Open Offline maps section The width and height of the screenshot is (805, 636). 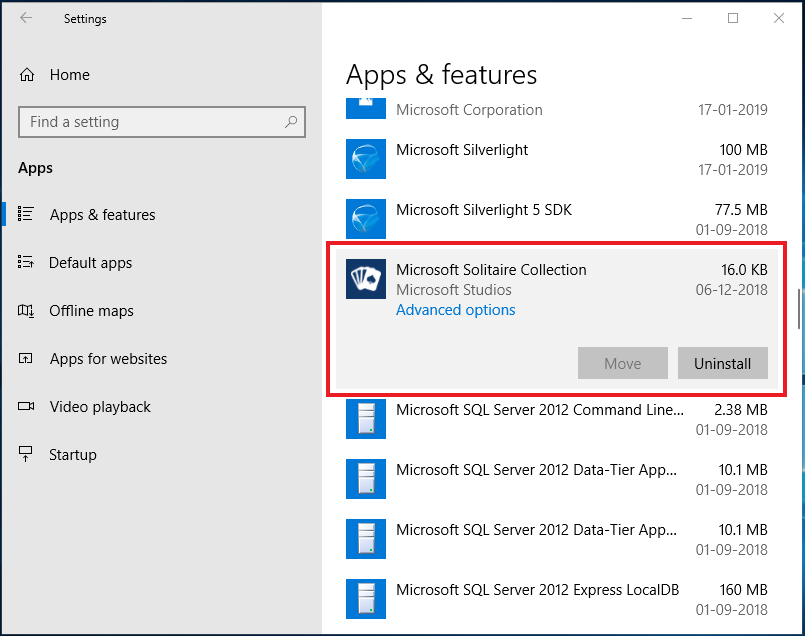(x=91, y=311)
